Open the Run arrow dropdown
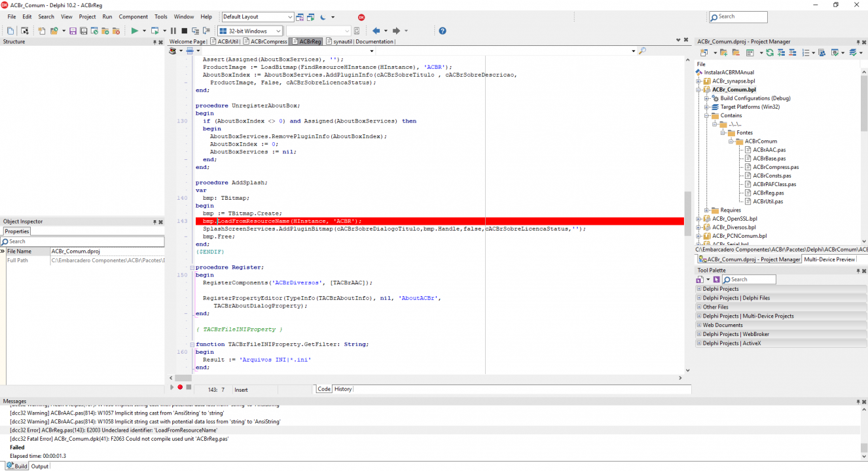Viewport: 868px width, 471px height. pyautogui.click(x=145, y=31)
